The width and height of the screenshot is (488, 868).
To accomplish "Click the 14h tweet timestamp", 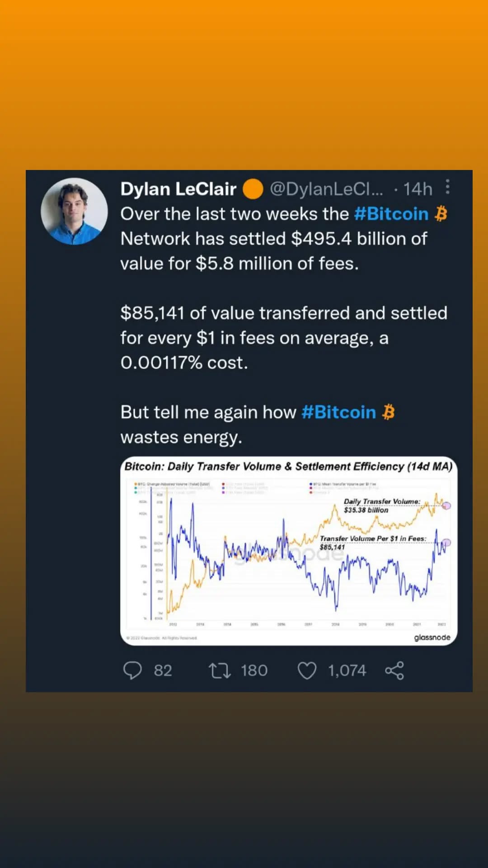I will (418, 189).
